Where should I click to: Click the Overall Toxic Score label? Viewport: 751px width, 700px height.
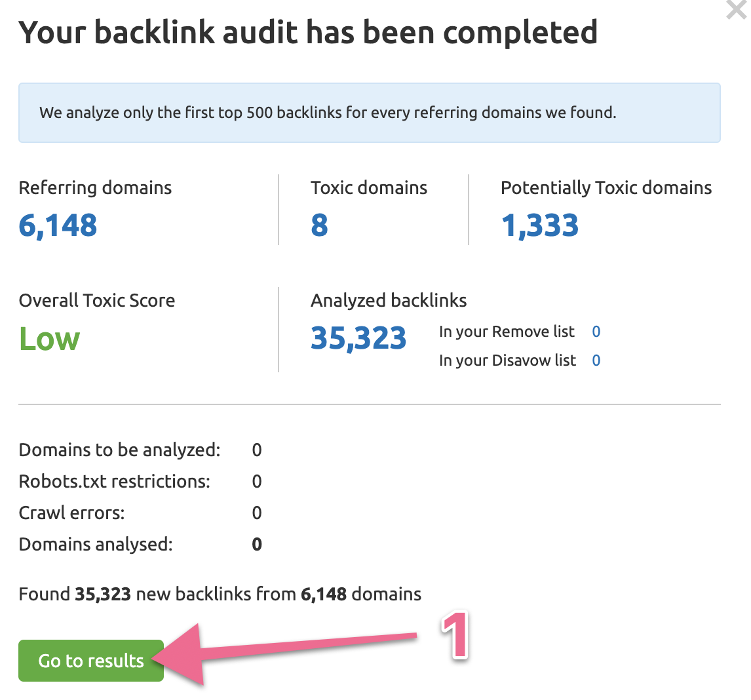tap(97, 301)
